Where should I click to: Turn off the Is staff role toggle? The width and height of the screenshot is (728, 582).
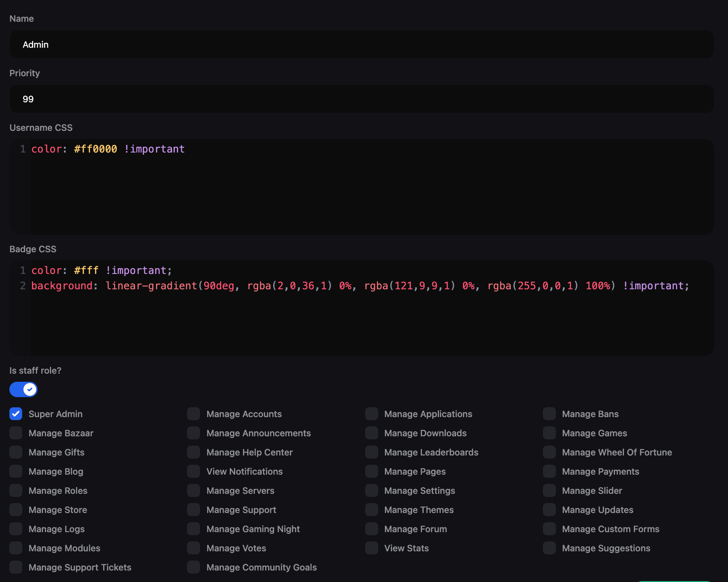click(23, 389)
